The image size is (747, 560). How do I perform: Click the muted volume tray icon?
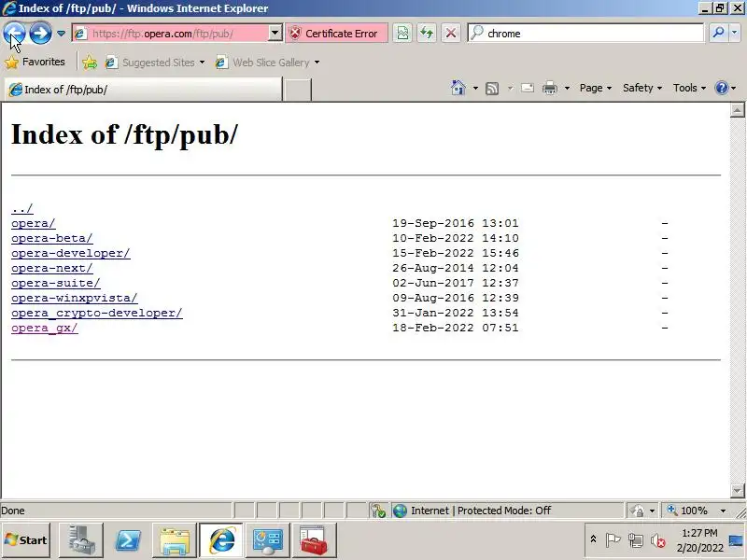click(658, 540)
